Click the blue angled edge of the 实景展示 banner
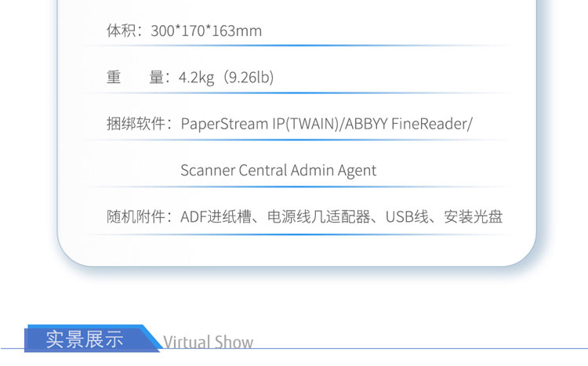This screenshot has height=366, width=588. 152,339
